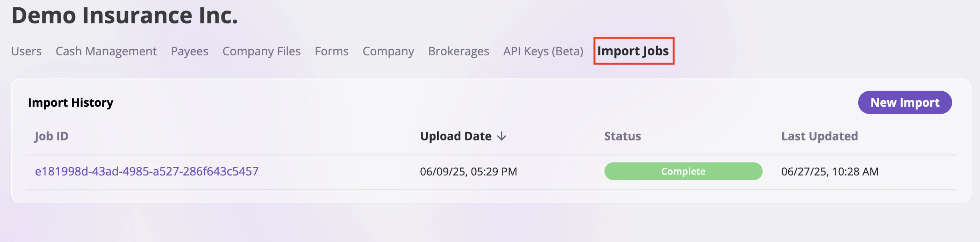
Task: Sort the table by Status column
Action: 622,136
